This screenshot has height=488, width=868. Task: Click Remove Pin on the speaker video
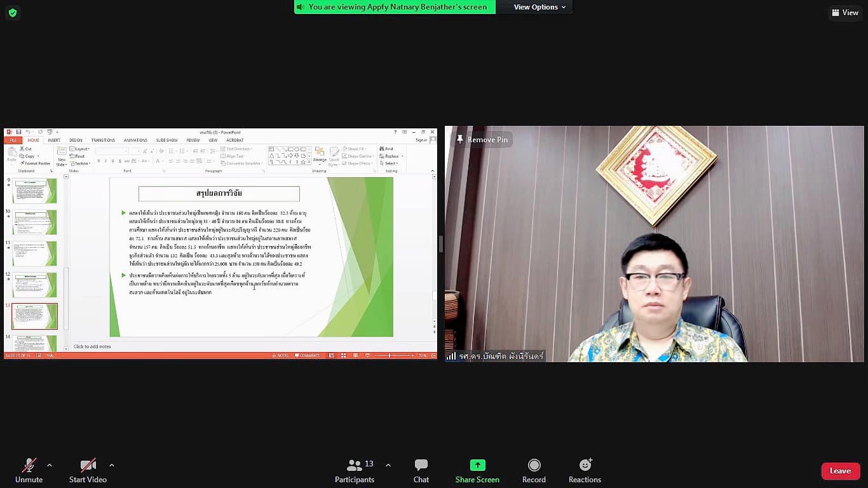click(x=482, y=140)
